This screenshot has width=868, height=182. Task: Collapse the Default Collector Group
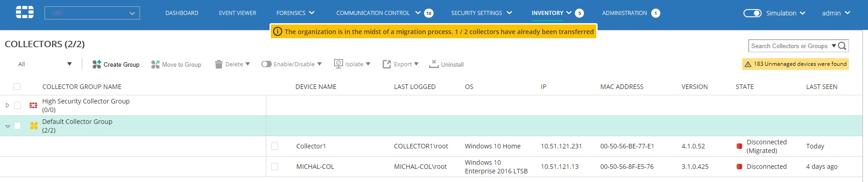8,126
